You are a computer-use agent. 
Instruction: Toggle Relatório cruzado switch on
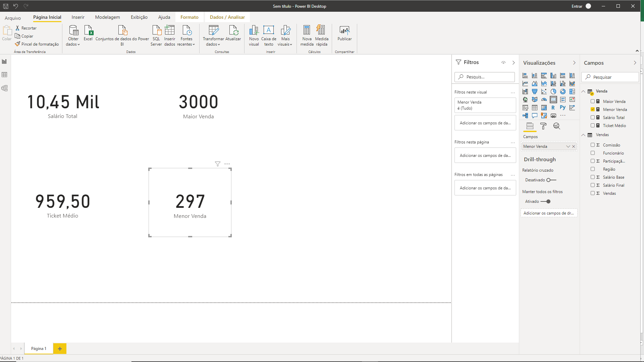pyautogui.click(x=551, y=180)
